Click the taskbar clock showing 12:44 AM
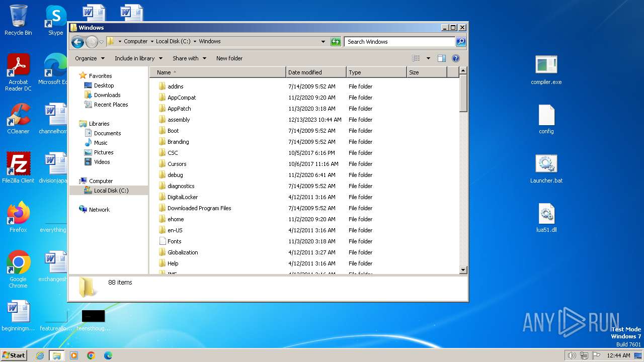644x362 pixels. [x=618, y=355]
